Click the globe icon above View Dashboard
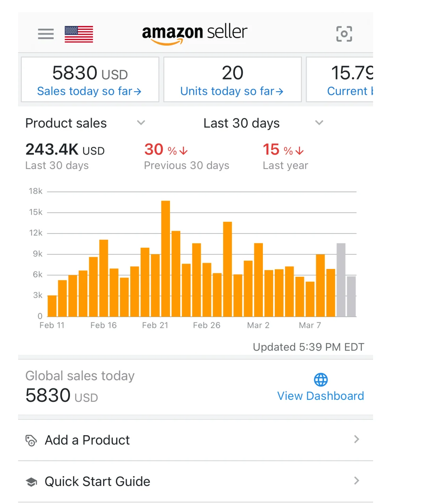The width and height of the screenshot is (440, 504). (321, 380)
